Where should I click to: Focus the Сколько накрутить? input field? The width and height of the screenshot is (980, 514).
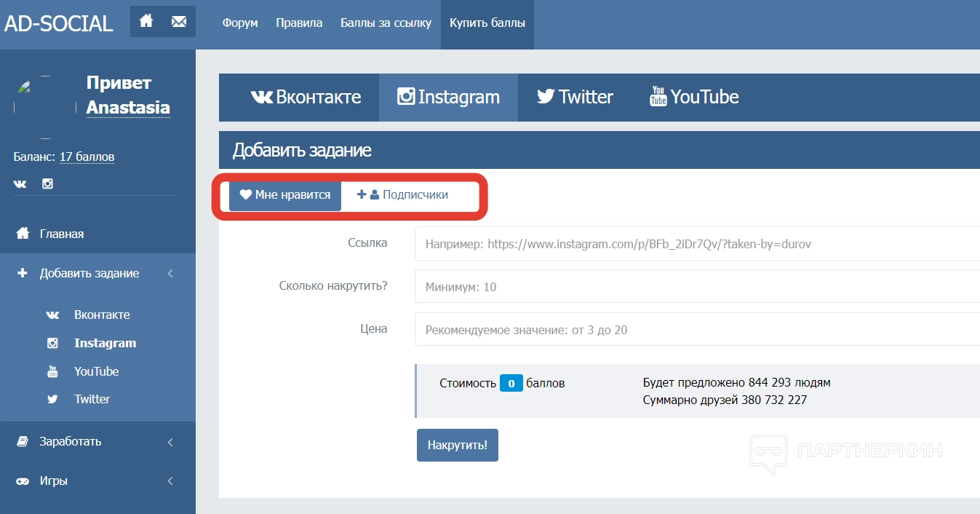[697, 287]
